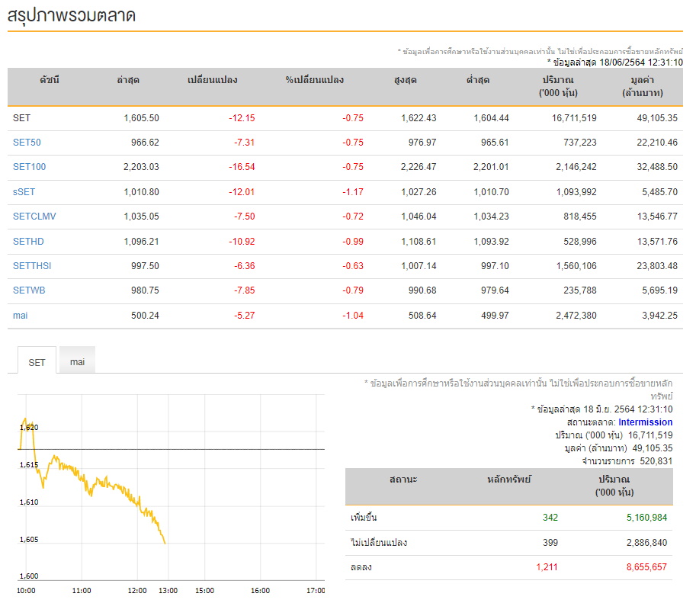The height and width of the screenshot is (616, 696).
Task: Select declining securities count 1,211
Action: [x=547, y=567]
